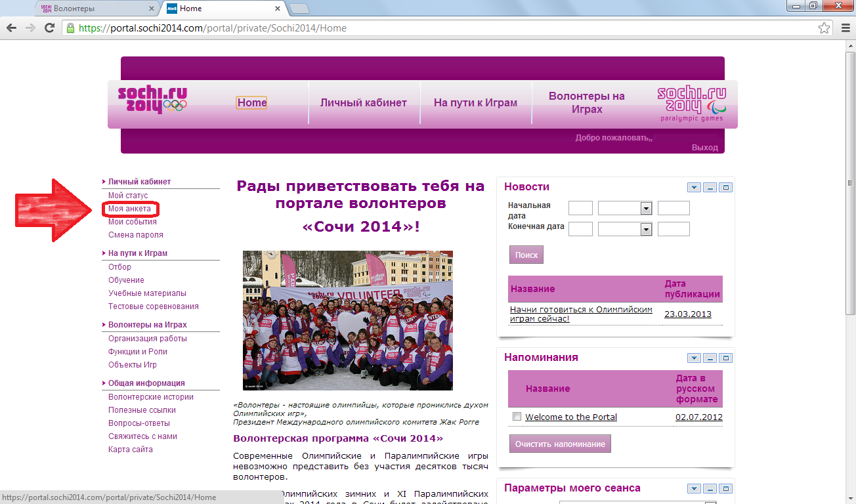This screenshot has width=856, height=504.
Task: Go back with the browser back arrow
Action: pos(11,28)
